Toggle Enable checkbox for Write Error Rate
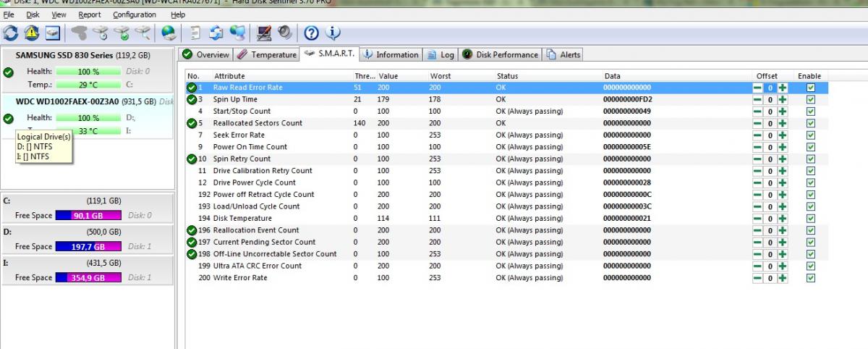The height and width of the screenshot is (349, 868). coord(810,278)
